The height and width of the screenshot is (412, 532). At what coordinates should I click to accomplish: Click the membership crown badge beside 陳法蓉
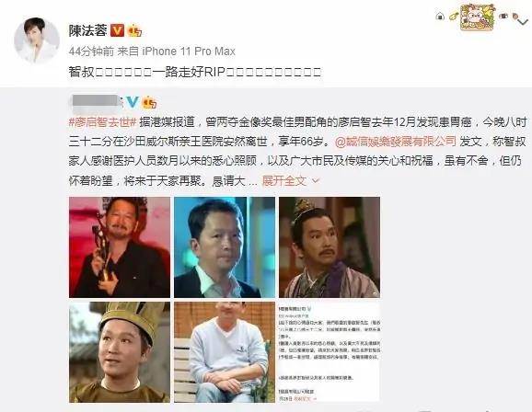coord(134,31)
